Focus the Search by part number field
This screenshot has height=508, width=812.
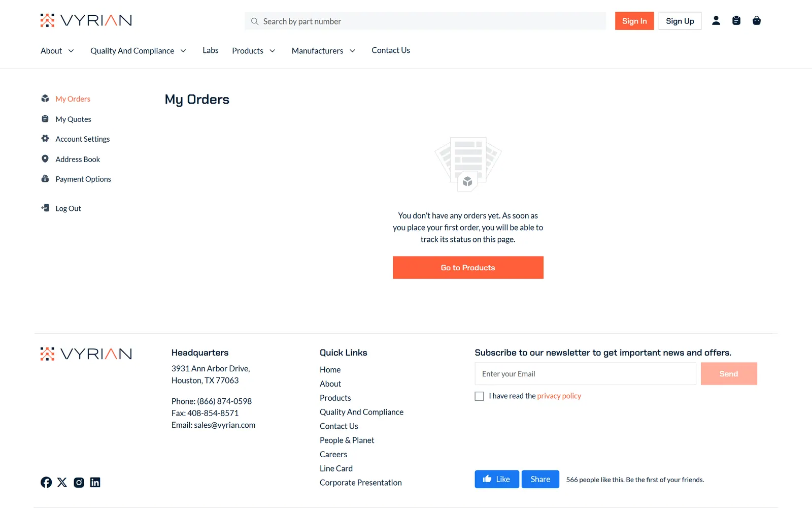click(425, 21)
